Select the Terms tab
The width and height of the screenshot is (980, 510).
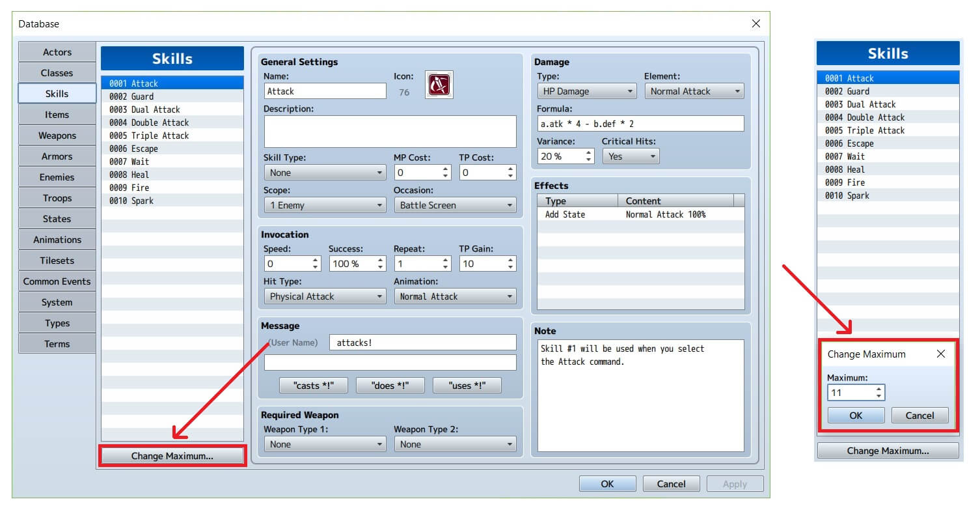(57, 344)
